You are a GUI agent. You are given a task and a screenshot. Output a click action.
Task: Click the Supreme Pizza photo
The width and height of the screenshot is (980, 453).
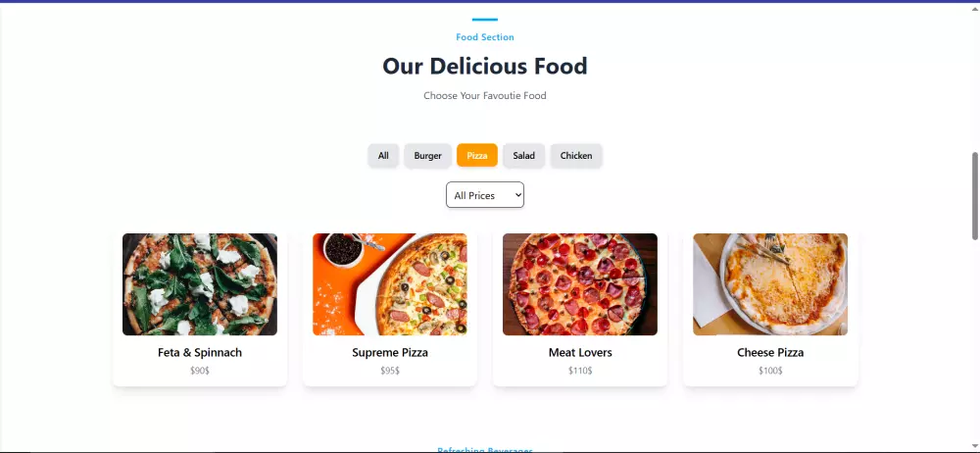[390, 284]
